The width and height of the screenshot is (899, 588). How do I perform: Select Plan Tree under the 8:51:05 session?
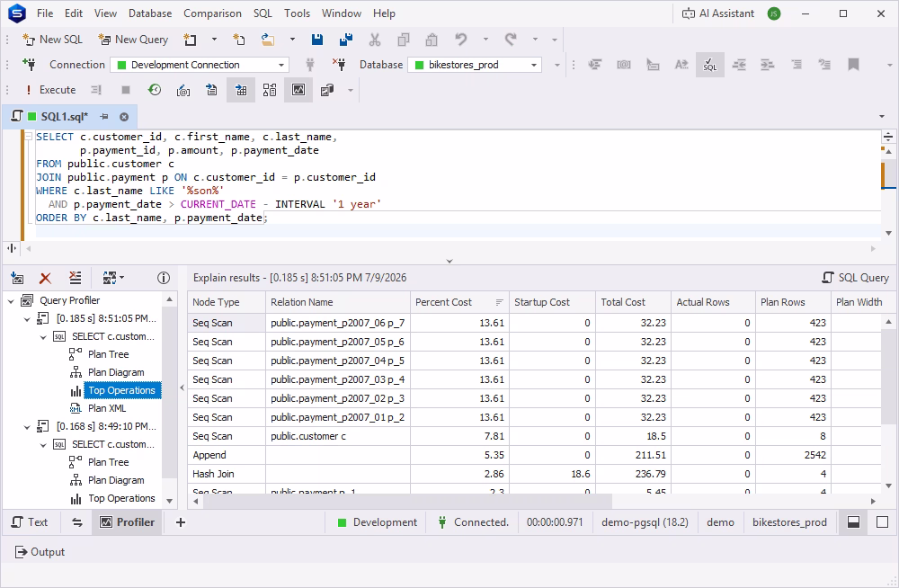pyautogui.click(x=109, y=354)
